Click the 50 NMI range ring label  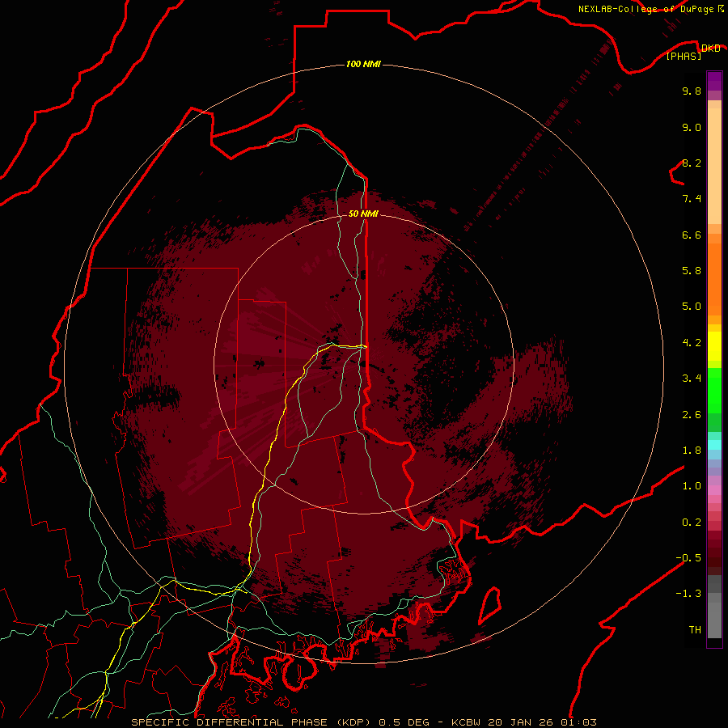[x=363, y=214]
